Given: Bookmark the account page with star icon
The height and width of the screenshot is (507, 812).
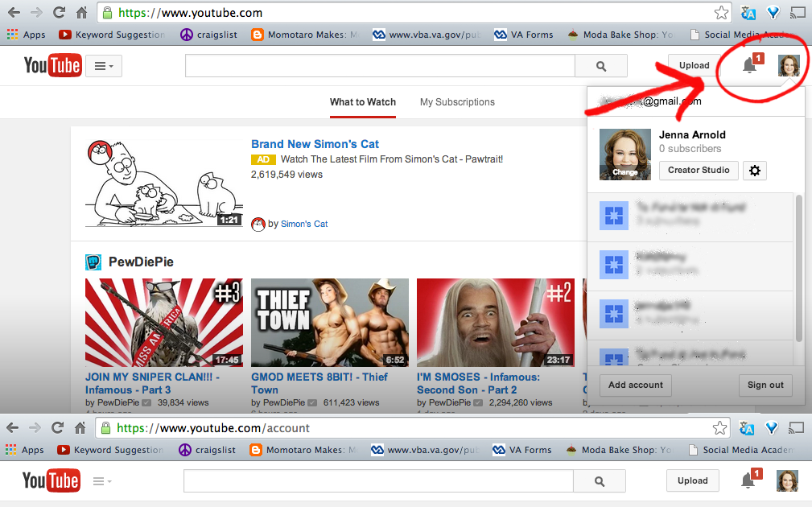Looking at the screenshot, I should [x=719, y=428].
